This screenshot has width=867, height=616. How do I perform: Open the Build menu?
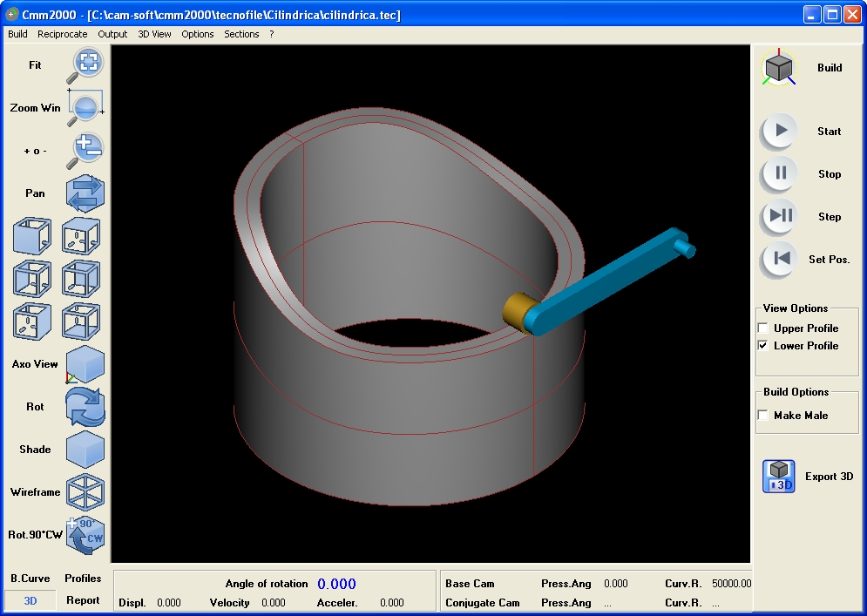[17, 34]
